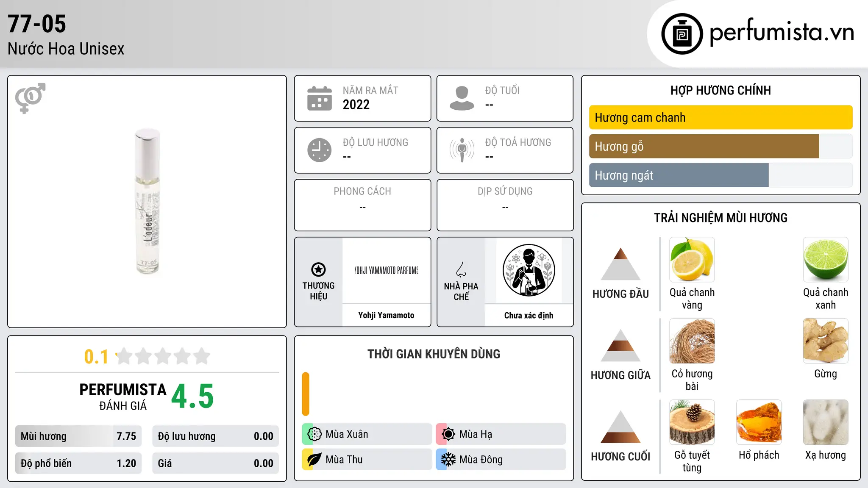Click the sillage icon beside Độ toả hương

point(462,150)
